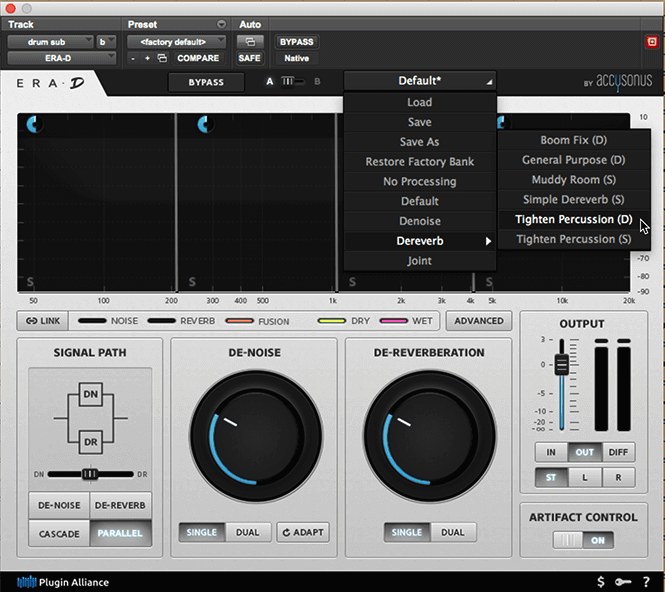
Task: Collapse the Default* preset menu
Action: click(419, 81)
